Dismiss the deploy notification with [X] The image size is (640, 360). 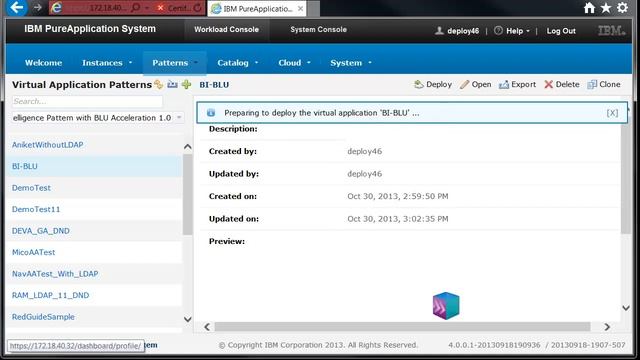click(612, 113)
